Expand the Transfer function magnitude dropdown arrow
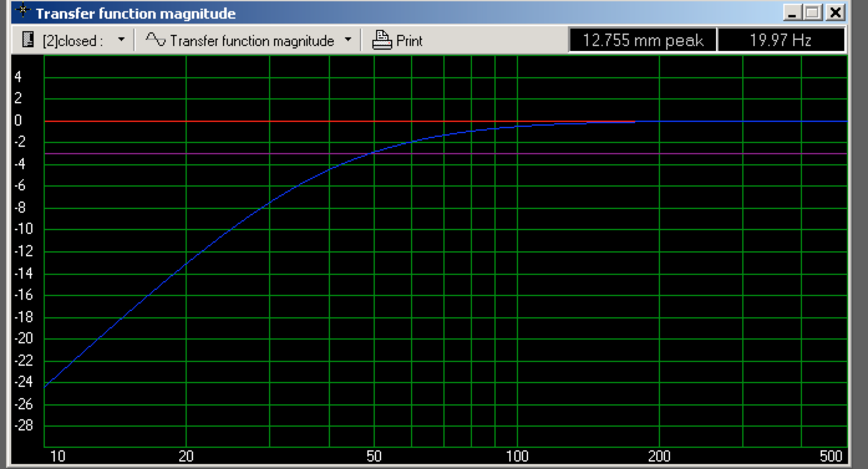The image size is (868, 469). (348, 40)
